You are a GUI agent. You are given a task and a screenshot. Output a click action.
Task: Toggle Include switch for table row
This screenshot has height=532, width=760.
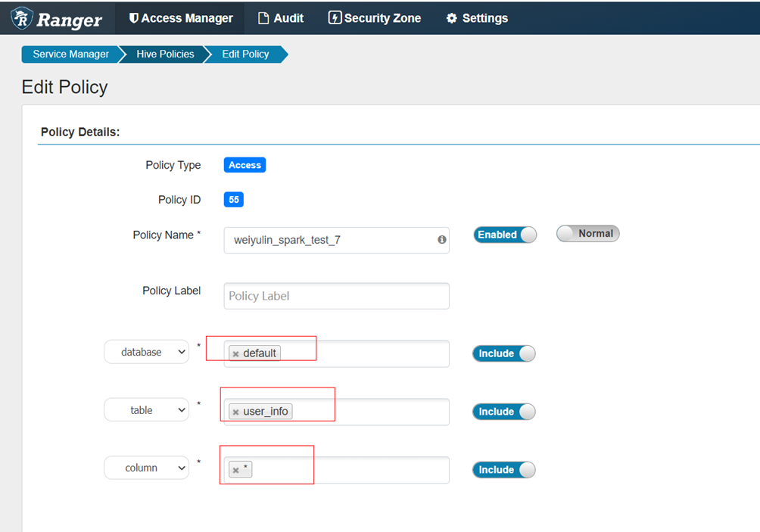[503, 412]
